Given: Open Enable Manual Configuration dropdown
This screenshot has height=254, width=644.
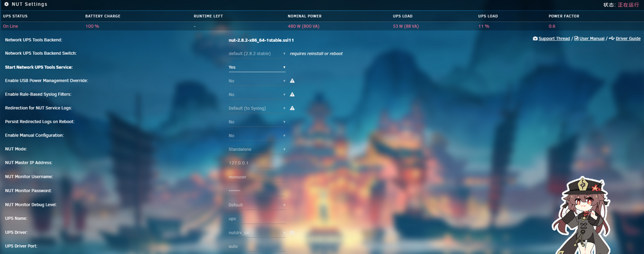Looking at the screenshot, I should tap(257, 135).
